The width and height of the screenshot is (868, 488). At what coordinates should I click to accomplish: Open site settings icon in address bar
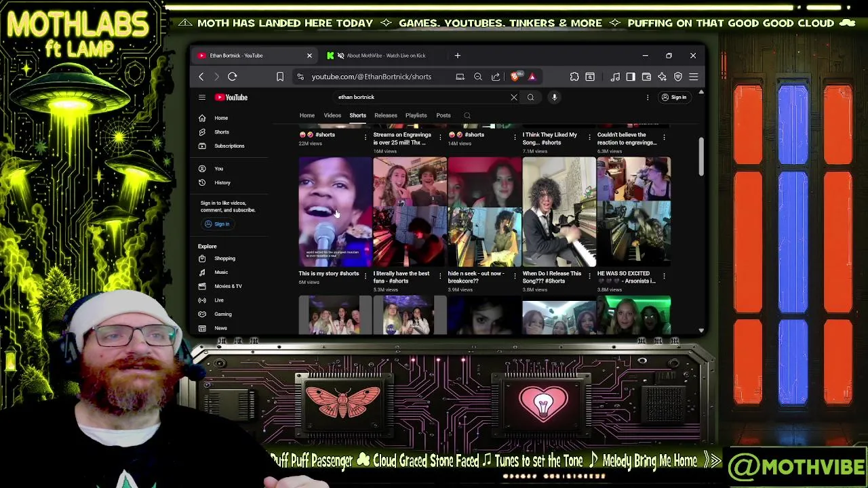coord(300,77)
